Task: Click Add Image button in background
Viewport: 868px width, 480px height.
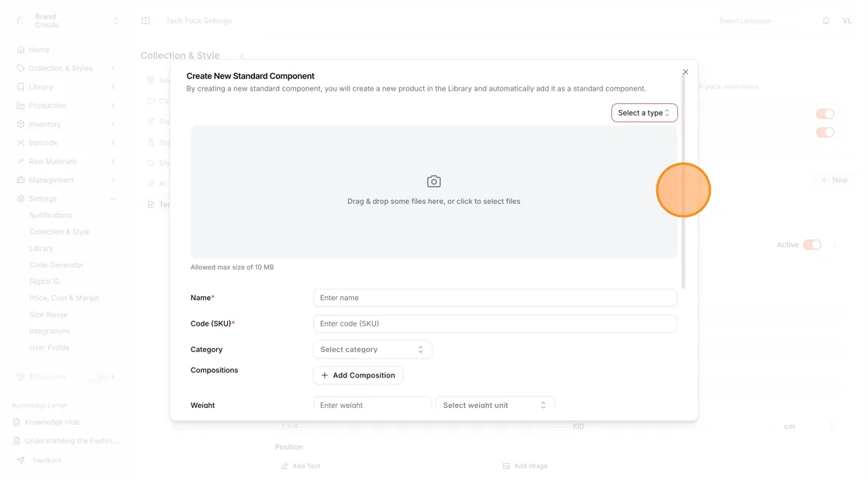Action: [525, 465]
